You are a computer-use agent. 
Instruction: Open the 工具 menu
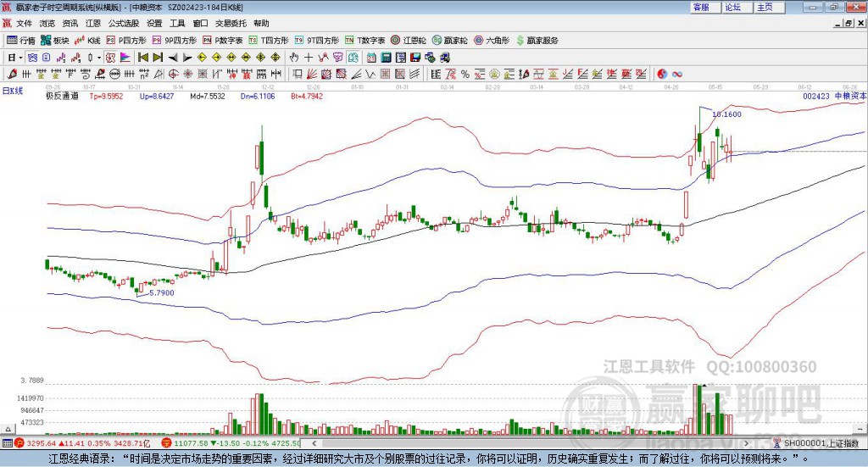pyautogui.click(x=177, y=23)
